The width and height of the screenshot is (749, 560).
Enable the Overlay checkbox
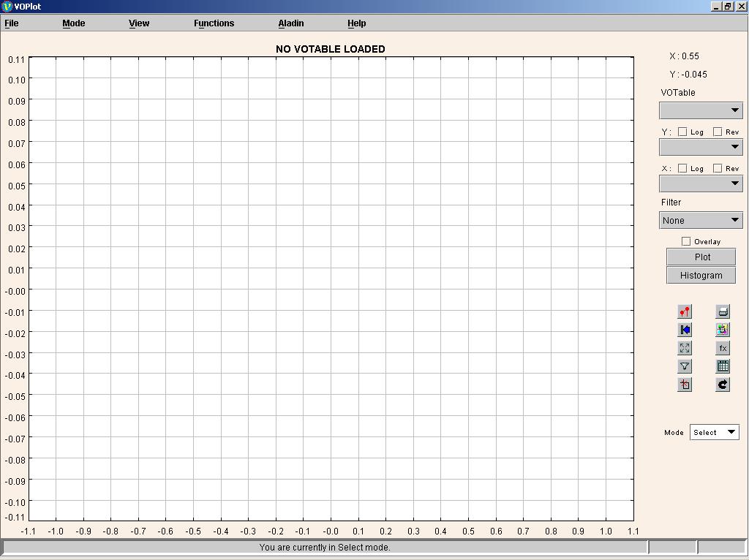(686, 241)
